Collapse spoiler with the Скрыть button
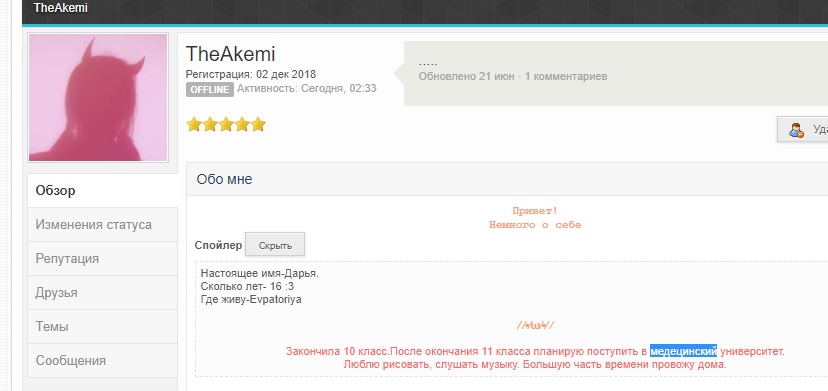The image size is (828, 391). coord(275,245)
